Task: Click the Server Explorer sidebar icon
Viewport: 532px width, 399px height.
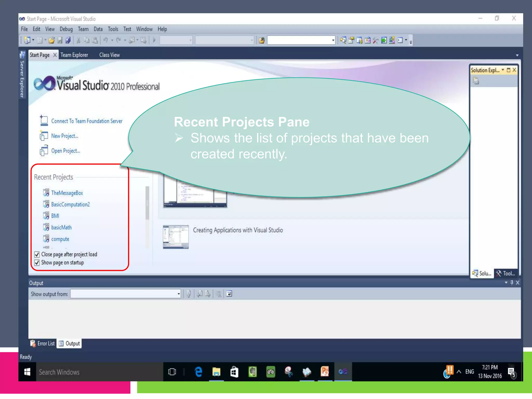Action: (x=22, y=55)
